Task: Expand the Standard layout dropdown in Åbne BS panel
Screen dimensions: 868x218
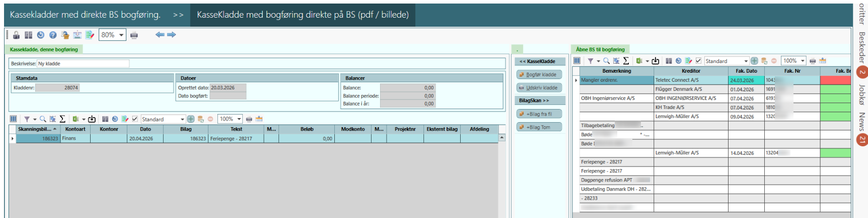Action: click(x=746, y=61)
